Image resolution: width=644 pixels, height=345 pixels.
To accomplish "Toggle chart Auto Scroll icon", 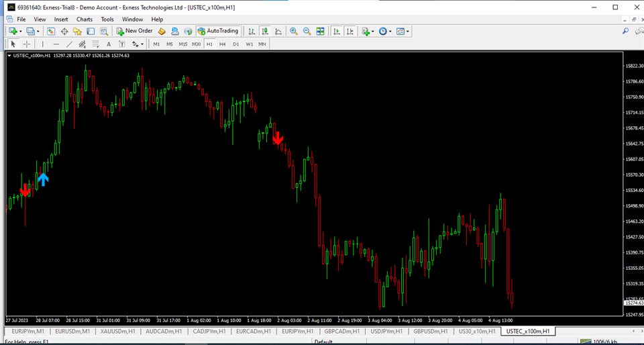I will (336, 32).
